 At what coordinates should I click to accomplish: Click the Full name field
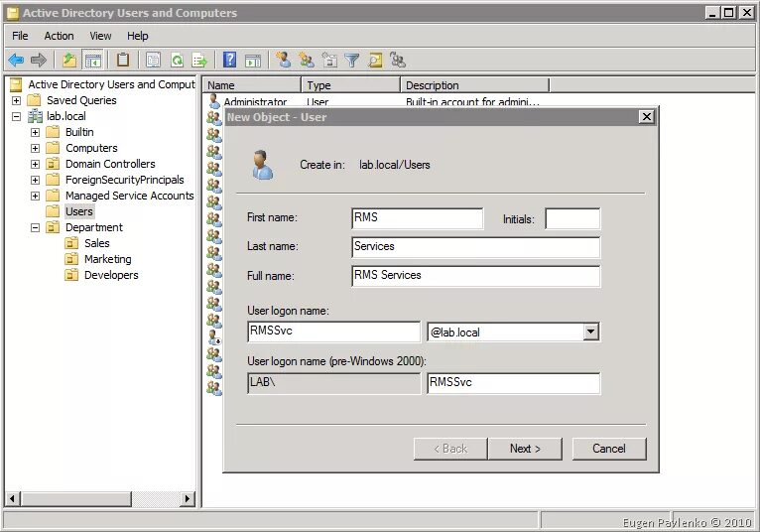pyautogui.click(x=475, y=276)
